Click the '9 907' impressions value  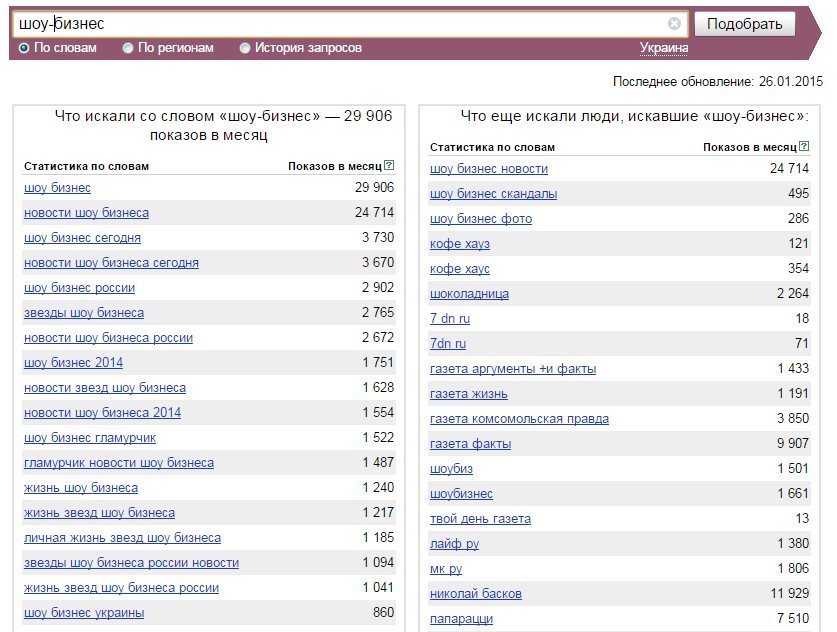click(x=793, y=444)
